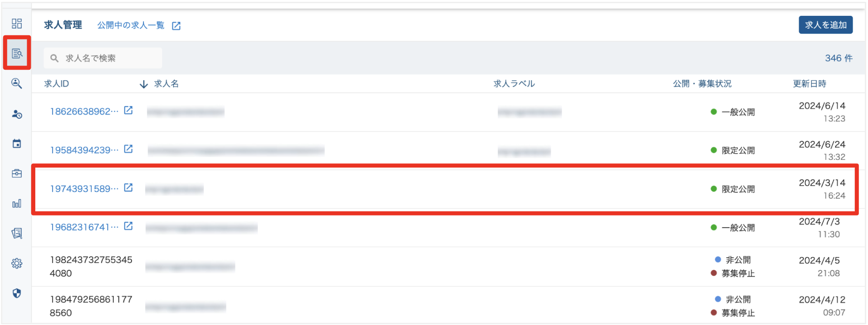Viewport: 868px width, 325px height.
Task: Sort by the 求人名 column arrow
Action: 144,84
